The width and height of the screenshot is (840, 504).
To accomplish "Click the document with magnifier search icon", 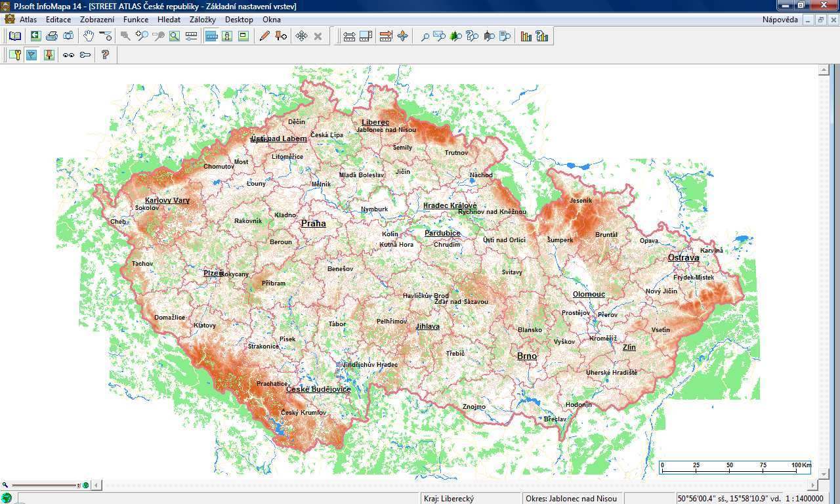I will pyautogui.click(x=505, y=36).
